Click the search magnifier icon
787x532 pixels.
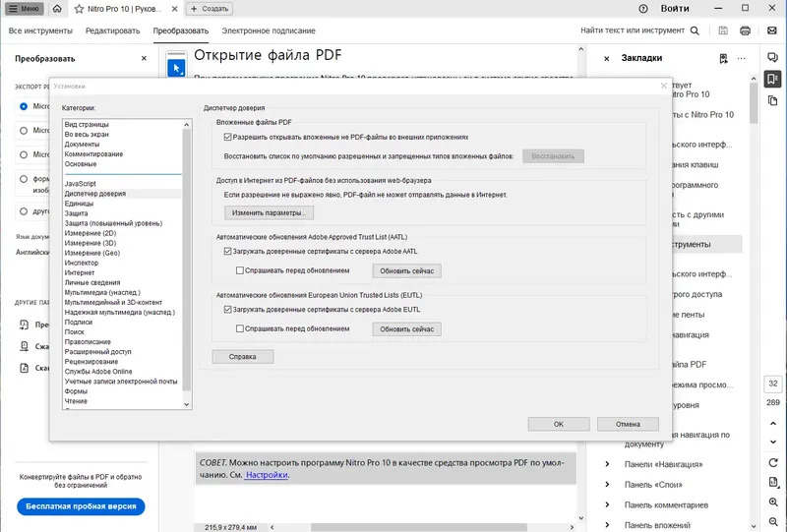[x=695, y=30]
